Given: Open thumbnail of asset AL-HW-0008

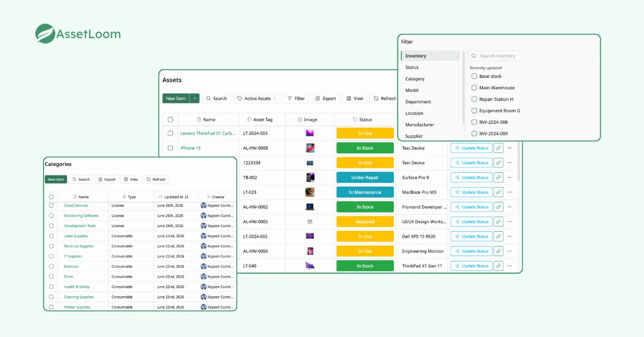Looking at the screenshot, I should (x=310, y=148).
